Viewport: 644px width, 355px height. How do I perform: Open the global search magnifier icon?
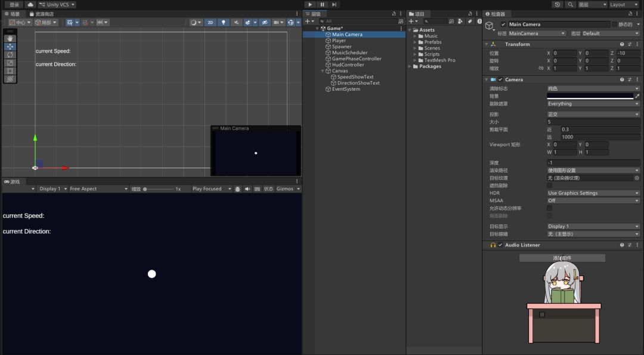[570, 5]
